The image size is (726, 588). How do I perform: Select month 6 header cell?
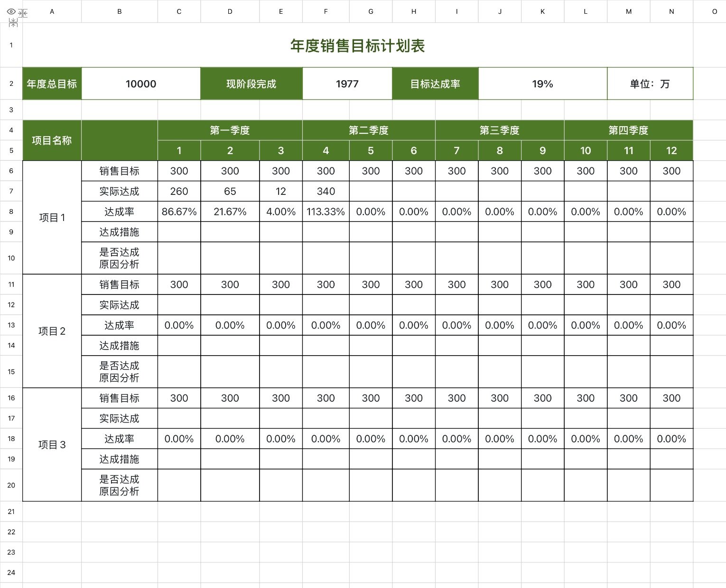(414, 150)
